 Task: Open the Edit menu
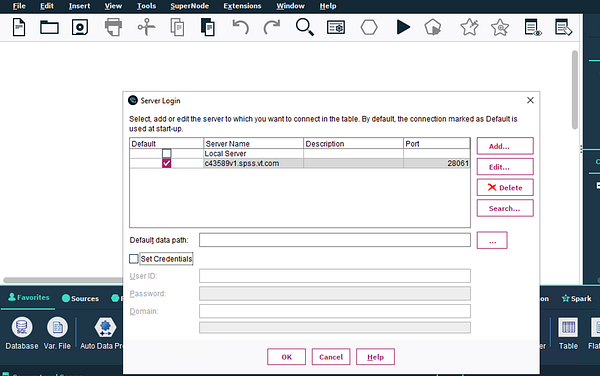[x=47, y=6]
